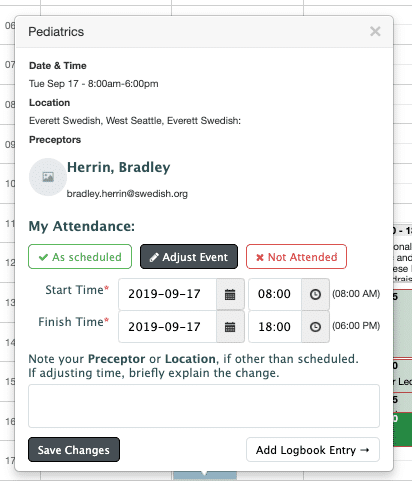Click the preceptor avatar image placeholder

(48, 177)
